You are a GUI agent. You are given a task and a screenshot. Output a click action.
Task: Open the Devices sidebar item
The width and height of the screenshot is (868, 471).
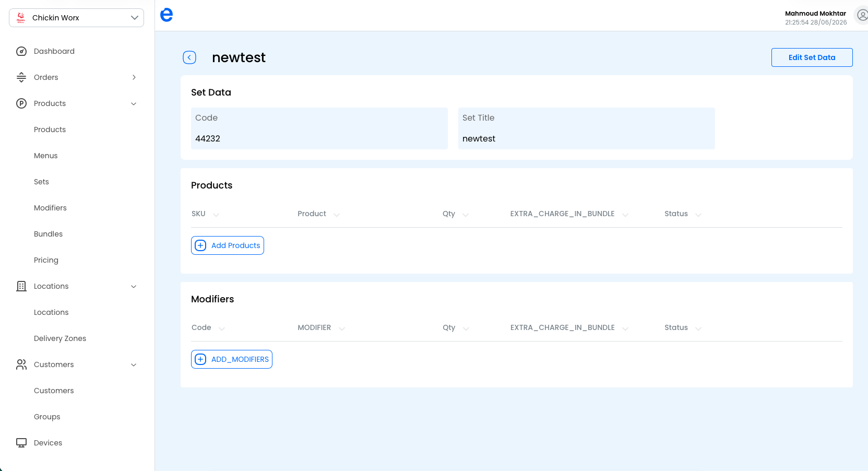tap(48, 443)
